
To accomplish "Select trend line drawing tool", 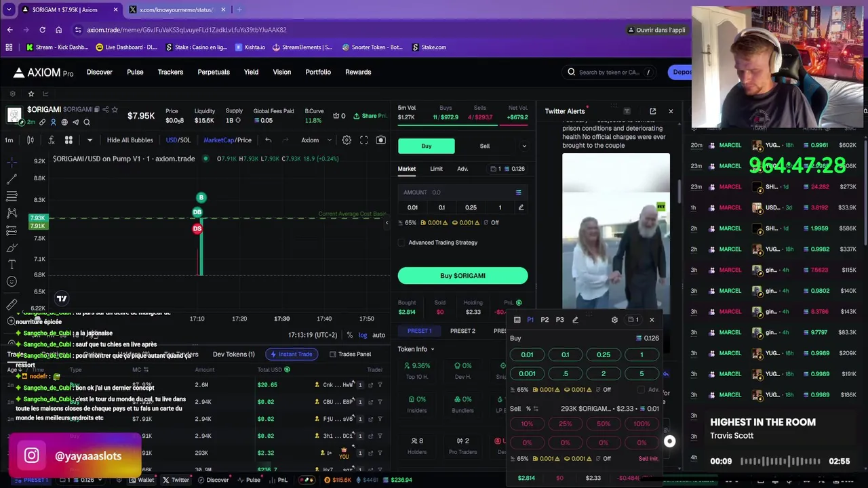I will tap(12, 180).
